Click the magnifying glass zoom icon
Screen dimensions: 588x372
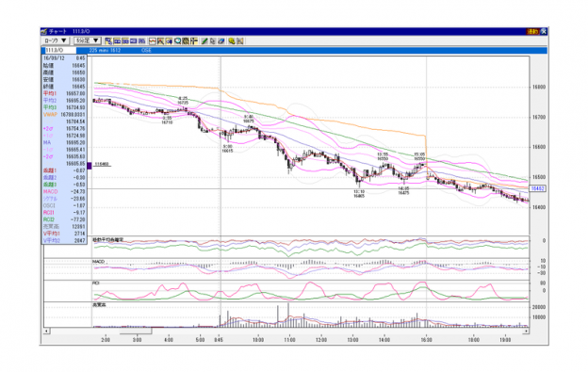click(x=177, y=40)
